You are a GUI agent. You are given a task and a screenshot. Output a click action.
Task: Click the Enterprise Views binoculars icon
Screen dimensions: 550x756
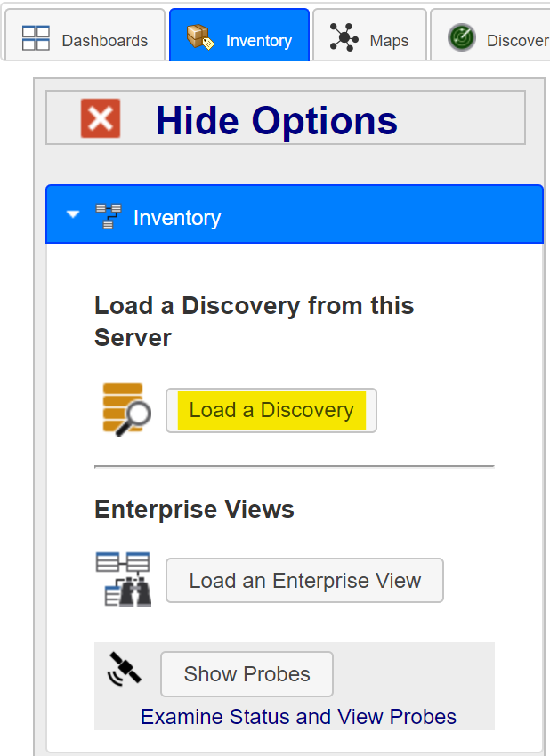pos(124,579)
